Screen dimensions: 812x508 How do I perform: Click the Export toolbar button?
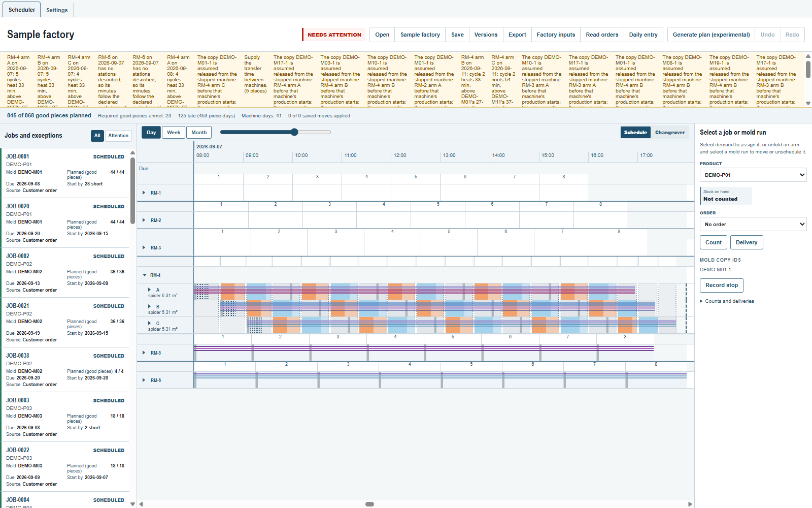(517, 35)
